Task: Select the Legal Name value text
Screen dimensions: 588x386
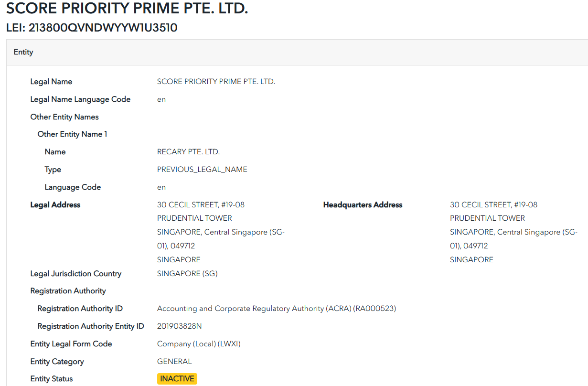Action: (216, 82)
